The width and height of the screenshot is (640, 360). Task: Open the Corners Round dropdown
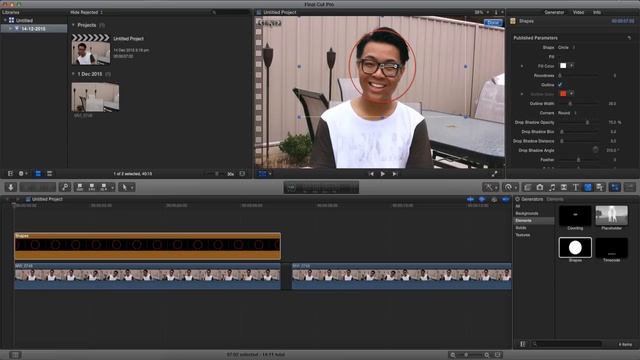click(x=567, y=113)
